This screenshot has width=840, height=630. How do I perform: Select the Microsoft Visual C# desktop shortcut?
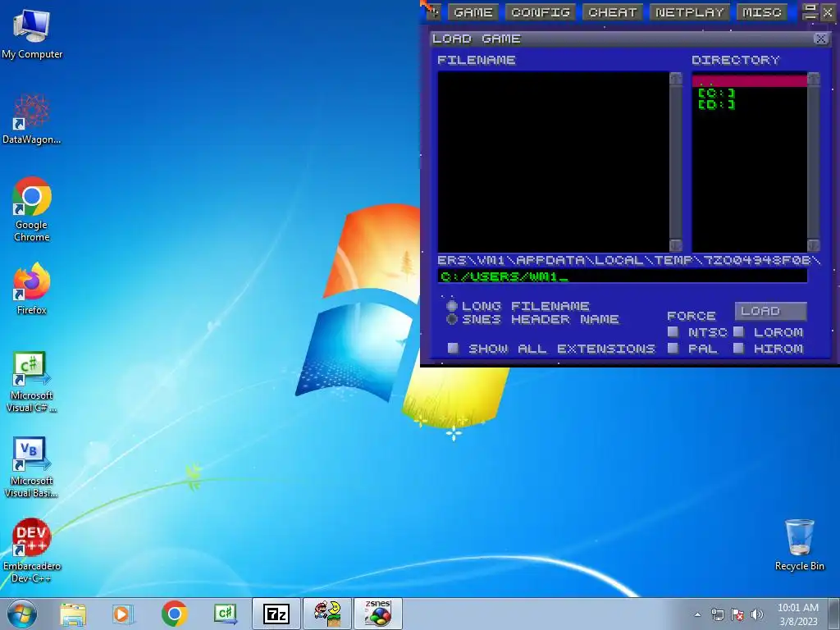pyautogui.click(x=32, y=381)
